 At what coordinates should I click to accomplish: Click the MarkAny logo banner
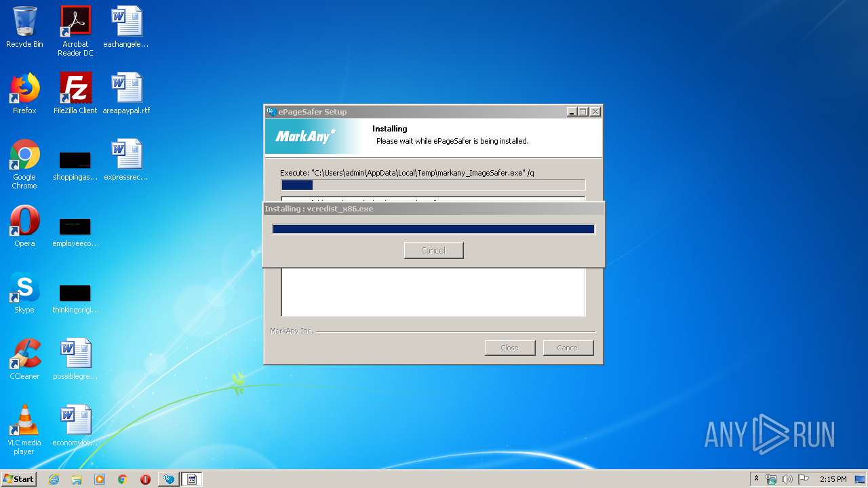click(x=305, y=137)
